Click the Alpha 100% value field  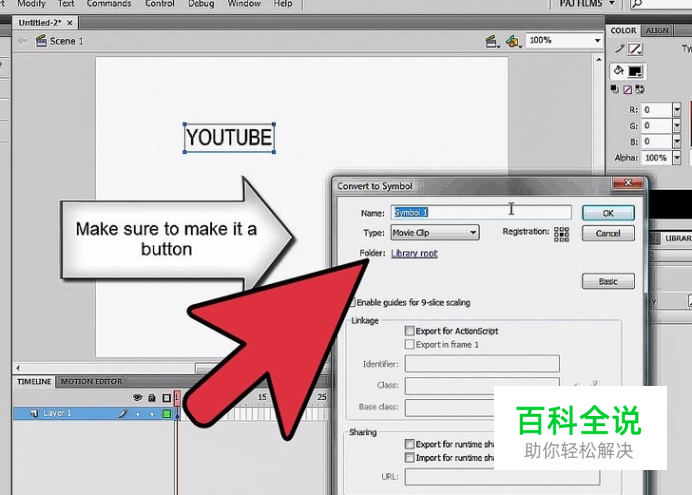coord(657,158)
